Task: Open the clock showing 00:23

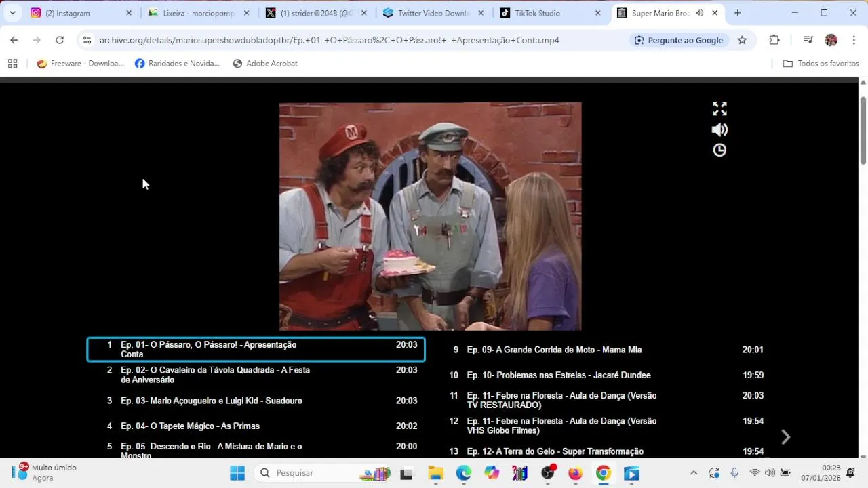Action: (x=821, y=472)
